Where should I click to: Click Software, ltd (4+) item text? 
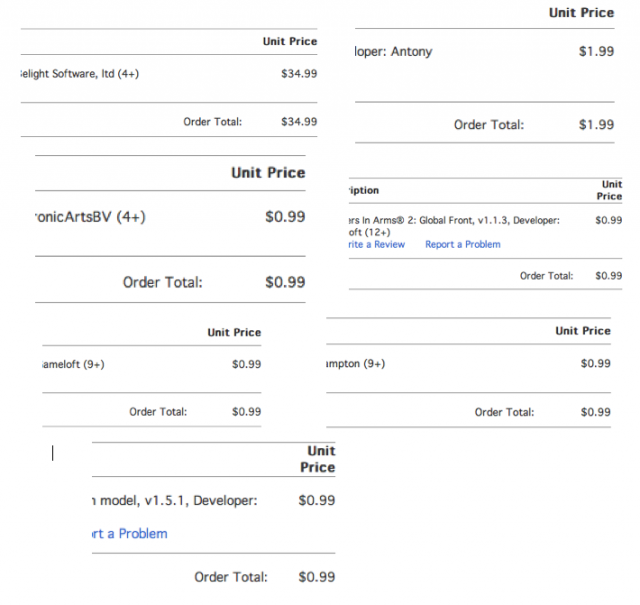click(x=79, y=73)
